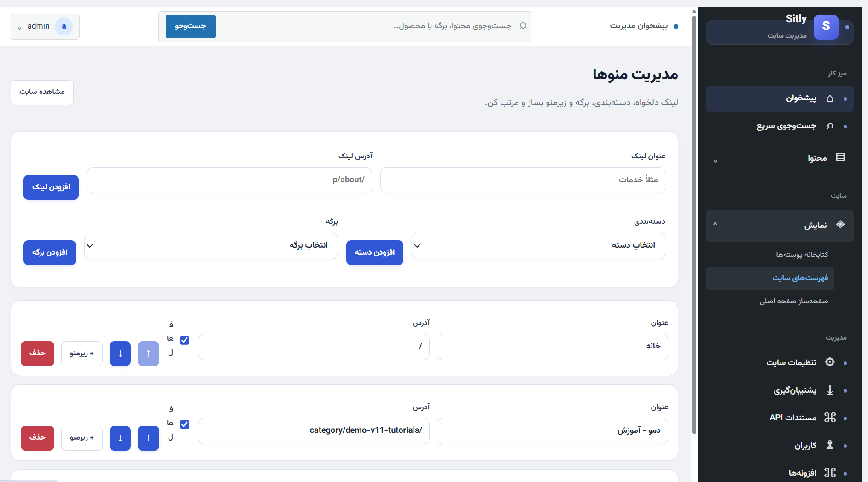This screenshot has height=482, width=868.
Task: Toggle the فعال checkbox for خانه
Action: 185,340
